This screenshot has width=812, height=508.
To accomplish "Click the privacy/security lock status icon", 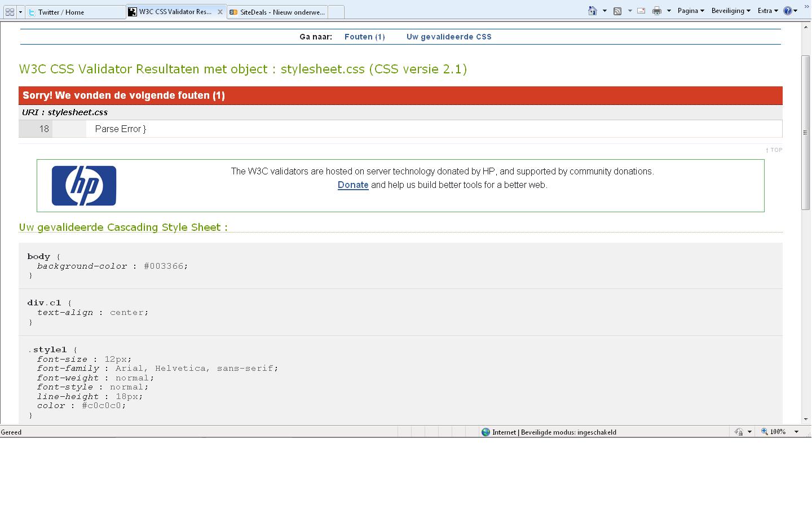I will (x=739, y=432).
